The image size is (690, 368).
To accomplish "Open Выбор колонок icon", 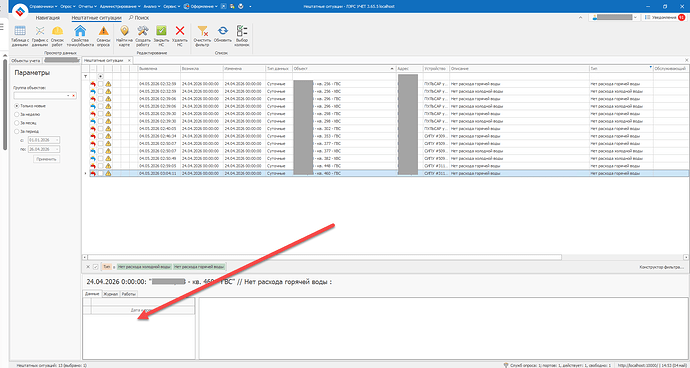I will [x=242, y=36].
